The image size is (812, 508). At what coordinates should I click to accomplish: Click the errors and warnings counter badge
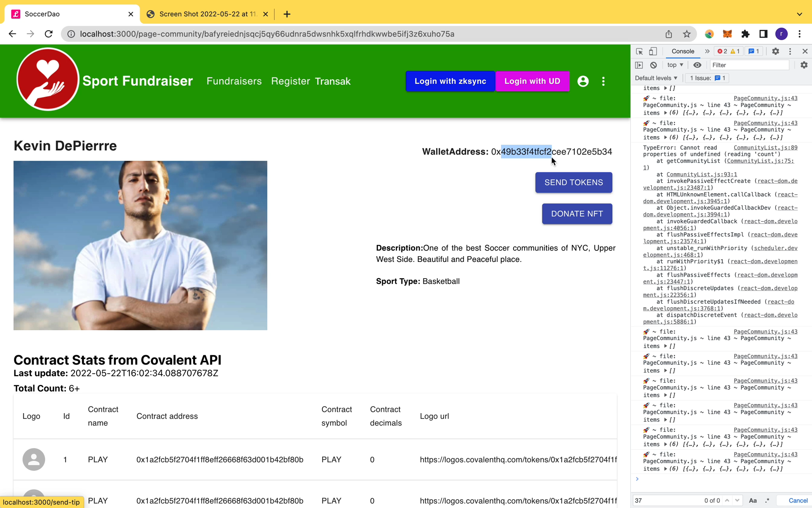coord(728,52)
